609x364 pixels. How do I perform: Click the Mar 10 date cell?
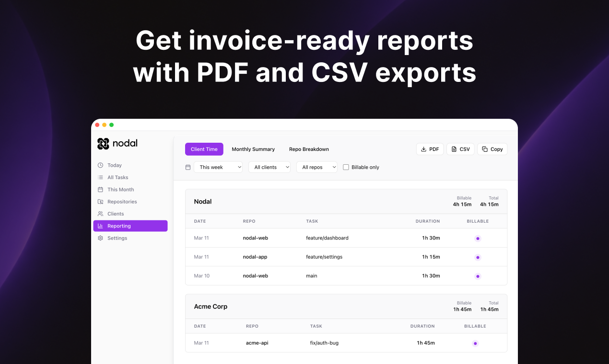coord(201,276)
